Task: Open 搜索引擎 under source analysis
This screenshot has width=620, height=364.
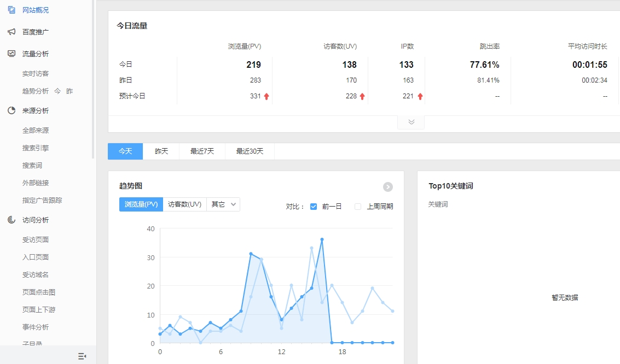Action: (36, 148)
